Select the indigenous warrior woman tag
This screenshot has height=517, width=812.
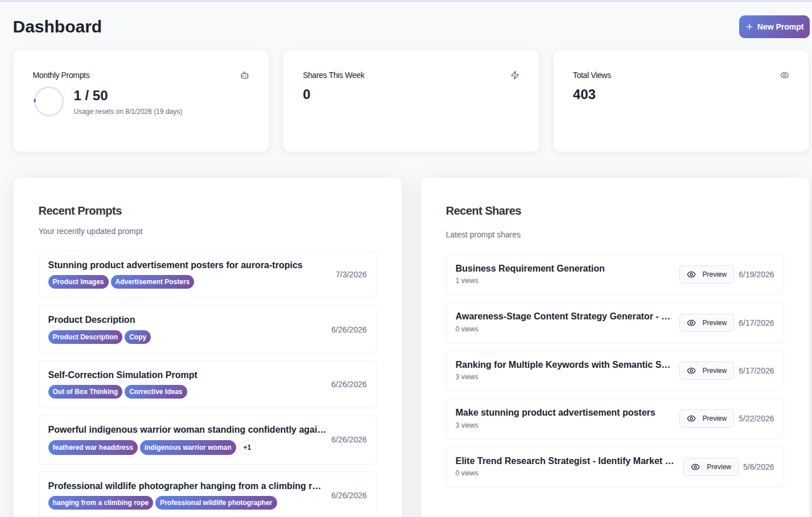tap(188, 448)
